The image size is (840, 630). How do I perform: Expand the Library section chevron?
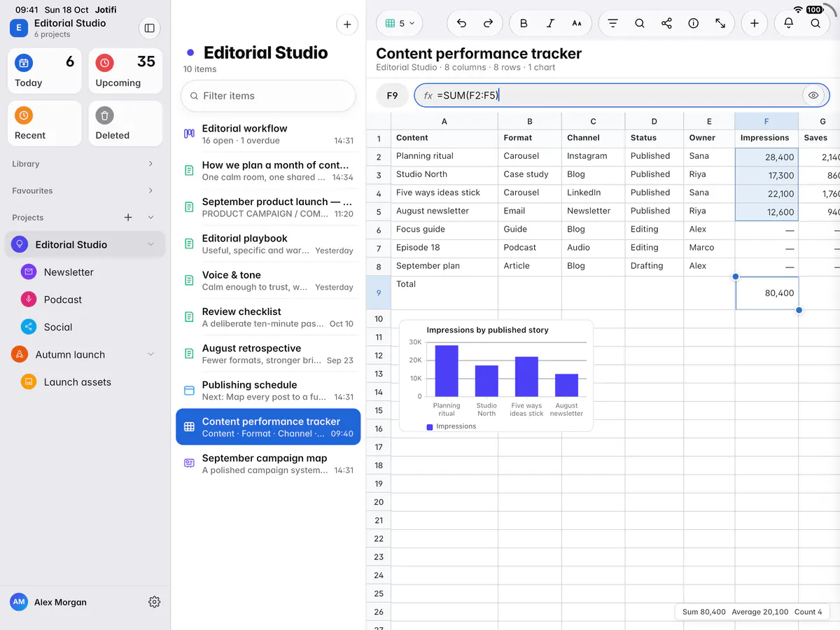[150, 164]
